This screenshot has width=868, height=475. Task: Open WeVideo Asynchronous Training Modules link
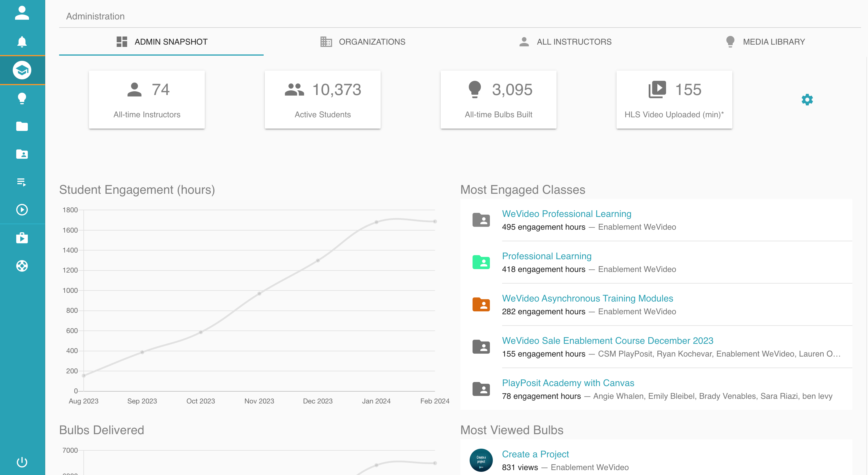587,299
